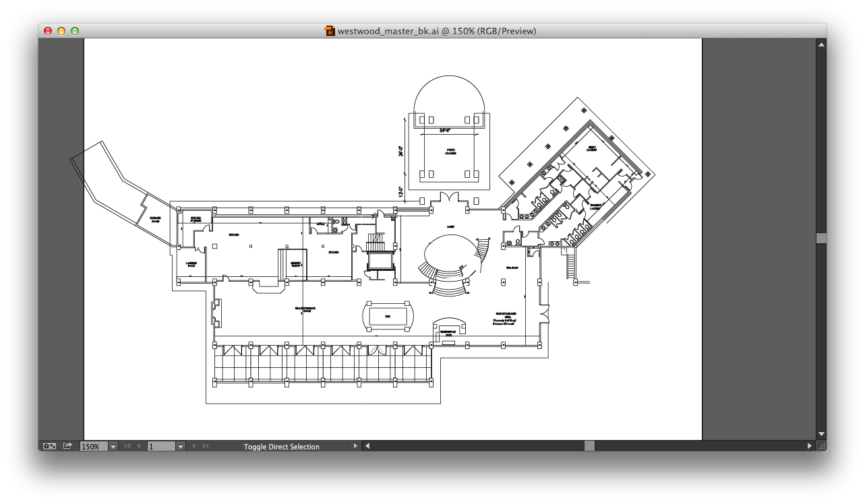The width and height of the screenshot is (865, 504).
Task: Select the 12'-0" dimension label
Action: (x=400, y=192)
